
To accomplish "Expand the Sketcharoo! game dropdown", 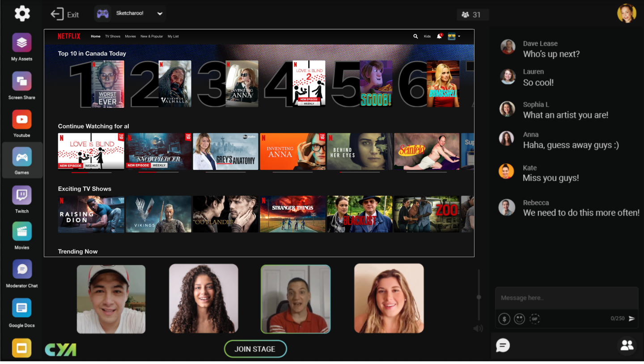I will 160,13.
